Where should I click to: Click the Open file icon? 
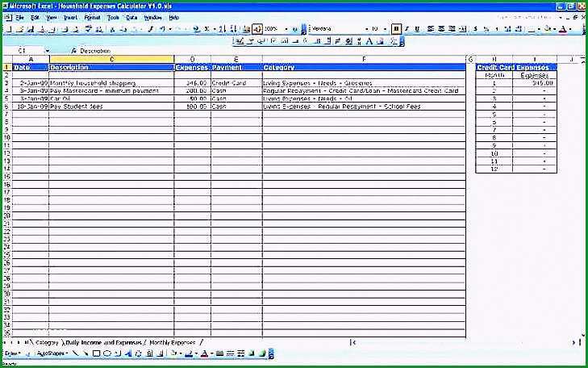(20, 29)
